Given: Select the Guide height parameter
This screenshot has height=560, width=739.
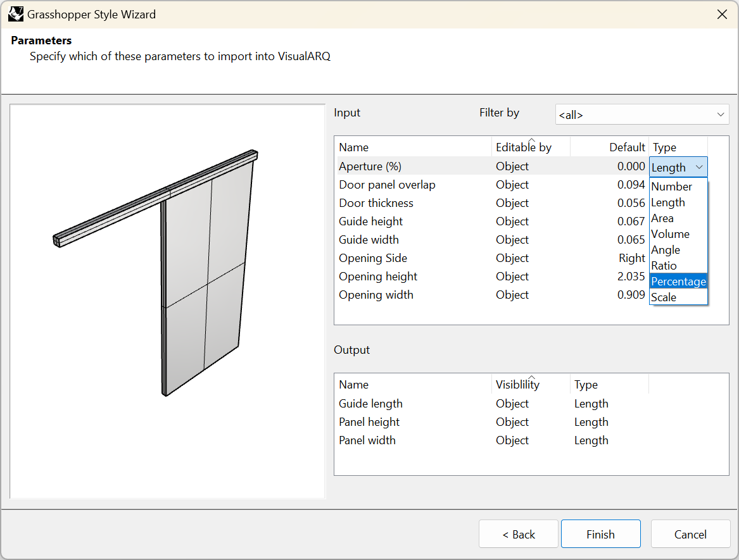Looking at the screenshot, I should (x=492, y=221).
